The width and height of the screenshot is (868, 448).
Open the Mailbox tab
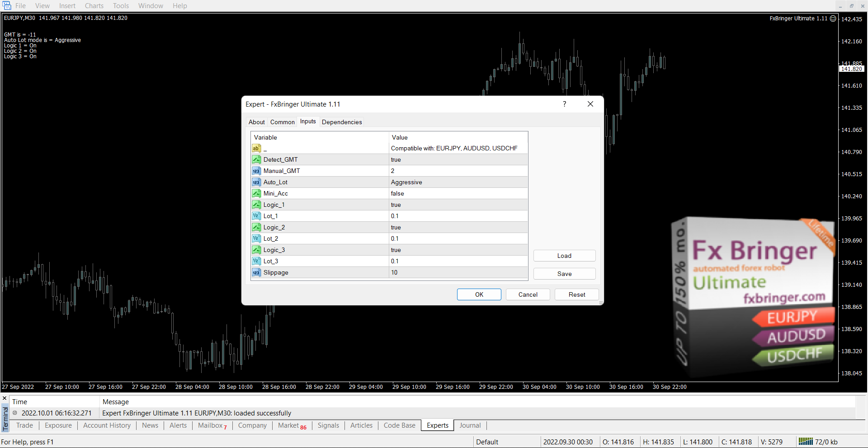212,425
